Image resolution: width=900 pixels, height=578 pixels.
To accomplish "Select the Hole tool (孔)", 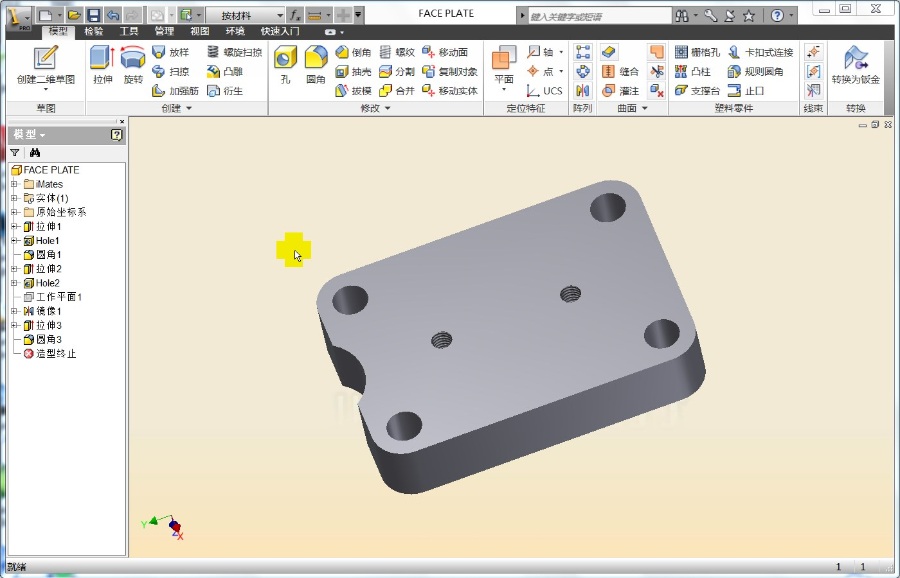I will click(285, 66).
